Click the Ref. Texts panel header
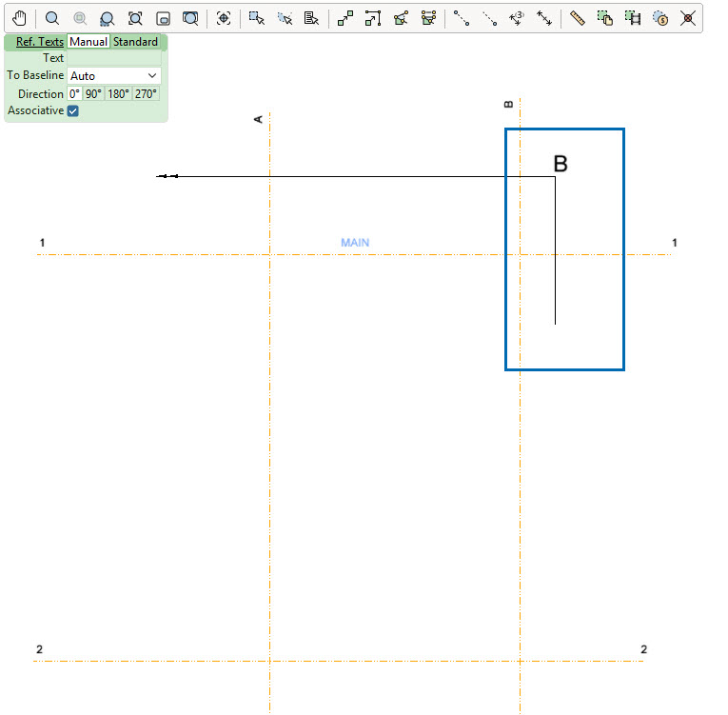The width and height of the screenshot is (728, 715). [x=40, y=42]
